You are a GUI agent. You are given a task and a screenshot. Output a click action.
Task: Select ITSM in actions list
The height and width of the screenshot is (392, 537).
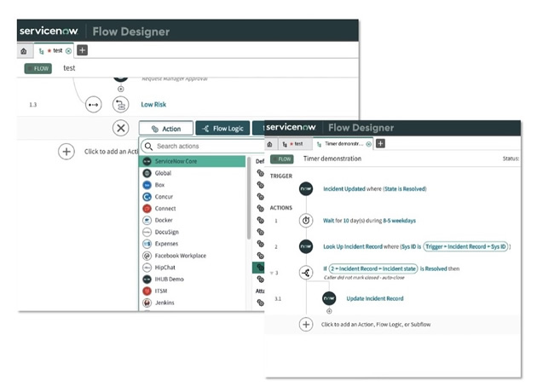point(192,291)
